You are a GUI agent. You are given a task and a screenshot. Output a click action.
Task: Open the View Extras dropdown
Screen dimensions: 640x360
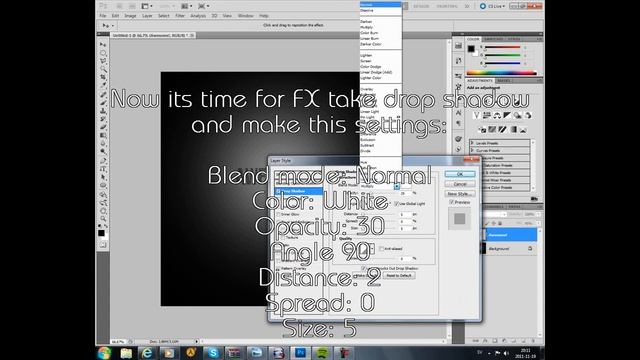151,6
